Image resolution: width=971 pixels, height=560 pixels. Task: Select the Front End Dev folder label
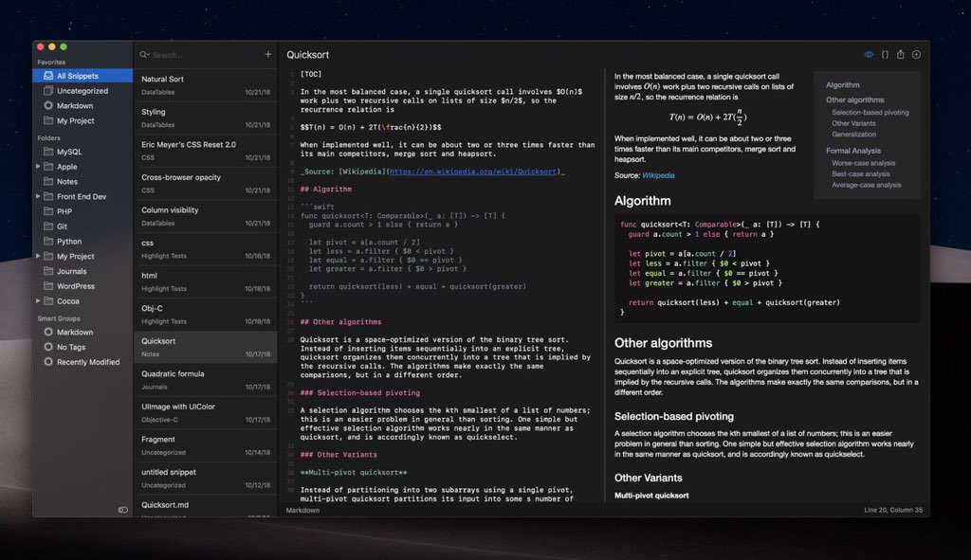point(82,196)
